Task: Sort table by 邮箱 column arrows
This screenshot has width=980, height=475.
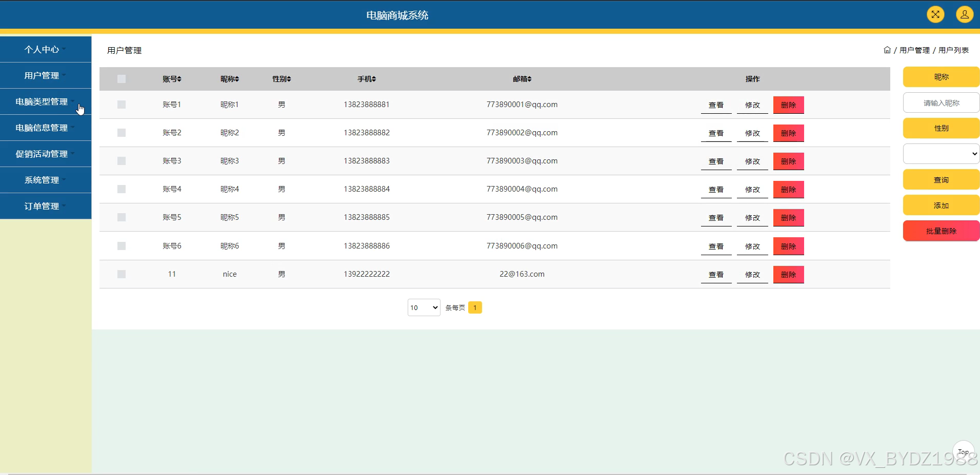Action: click(x=529, y=79)
